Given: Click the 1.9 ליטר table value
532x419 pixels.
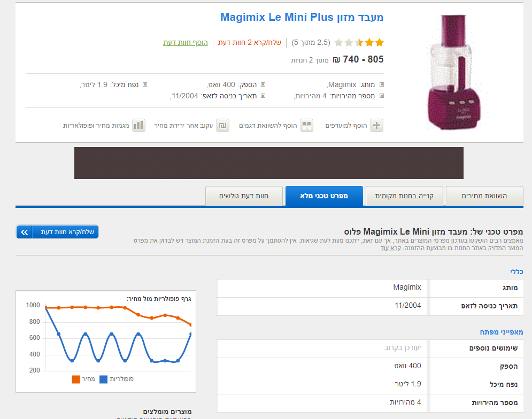Looking at the screenshot, I should (408, 384).
